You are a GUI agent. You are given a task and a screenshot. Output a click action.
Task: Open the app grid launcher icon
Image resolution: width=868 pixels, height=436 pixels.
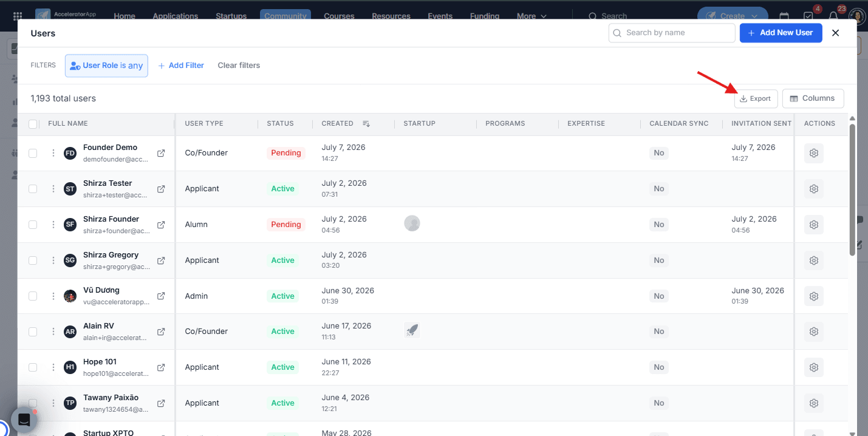(18, 16)
